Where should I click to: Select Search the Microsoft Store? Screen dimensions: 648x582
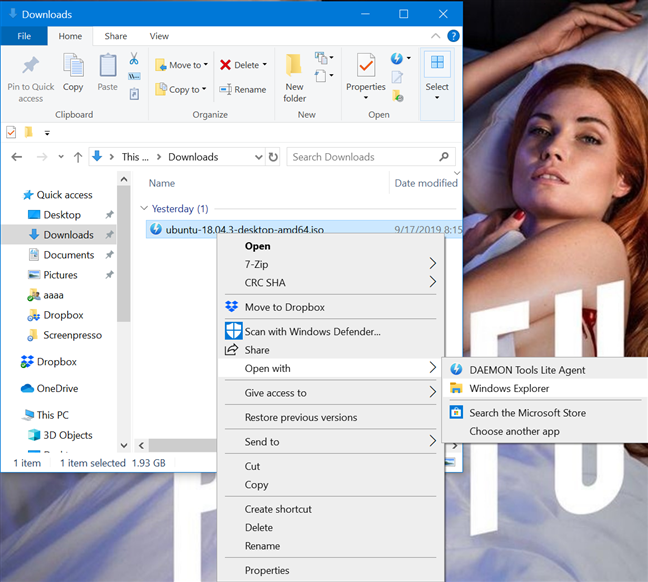[x=545, y=413]
